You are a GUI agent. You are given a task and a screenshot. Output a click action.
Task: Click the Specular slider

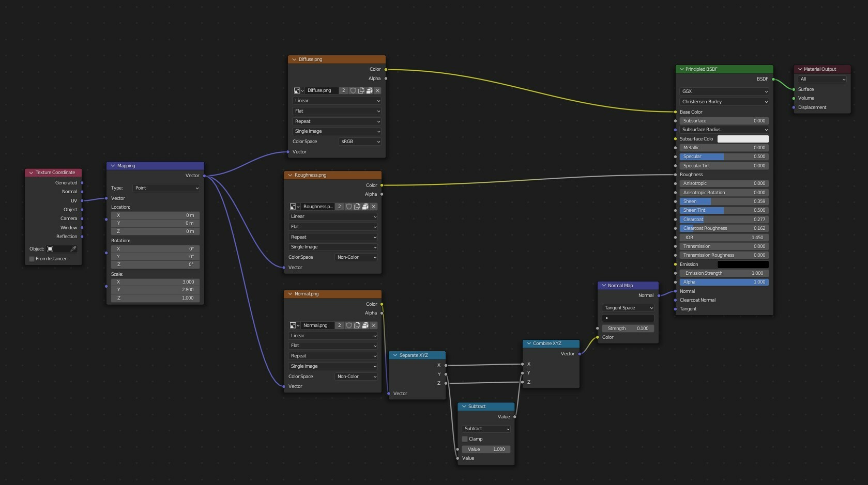pos(724,157)
